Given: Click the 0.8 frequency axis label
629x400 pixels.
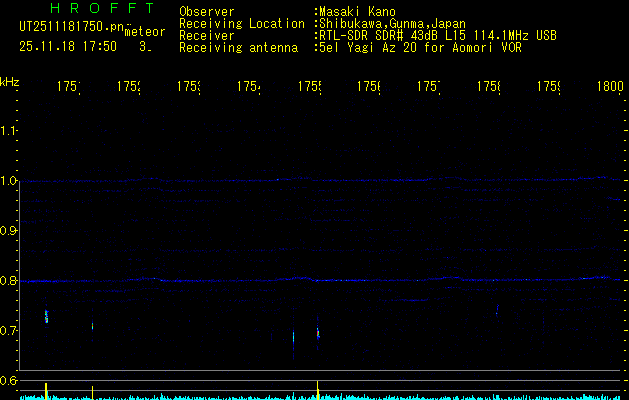Looking at the screenshot, I should click(x=9, y=281).
